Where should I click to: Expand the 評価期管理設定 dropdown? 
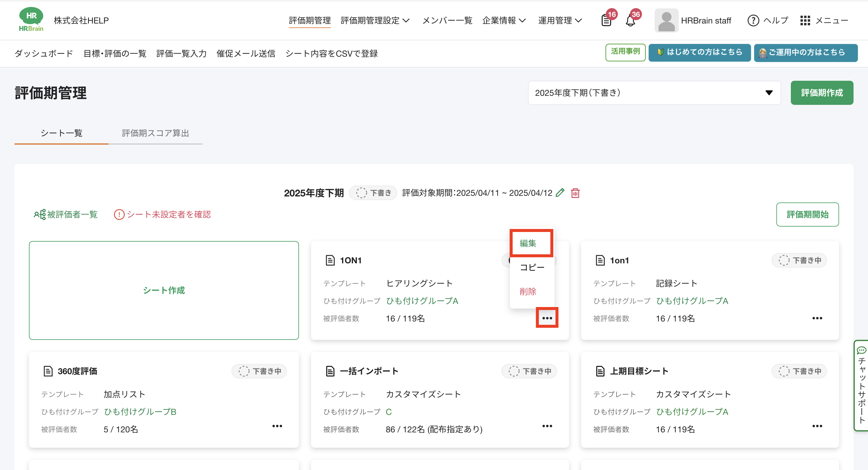[x=375, y=20]
